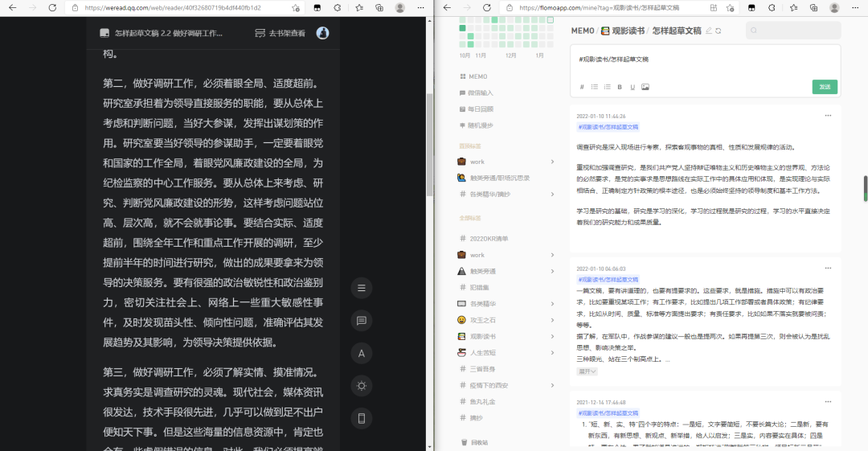Insert hashtag using # icon in memo editor
This screenshot has width=868, height=451.
point(582,87)
